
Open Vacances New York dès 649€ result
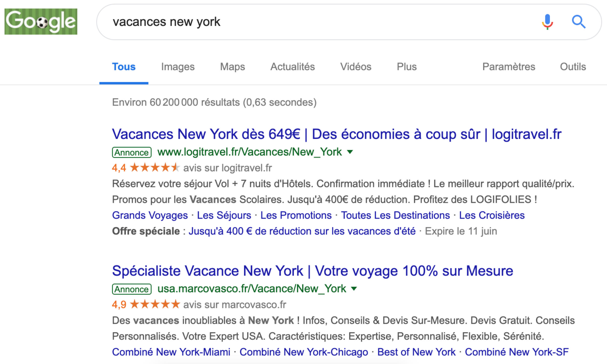[337, 134]
